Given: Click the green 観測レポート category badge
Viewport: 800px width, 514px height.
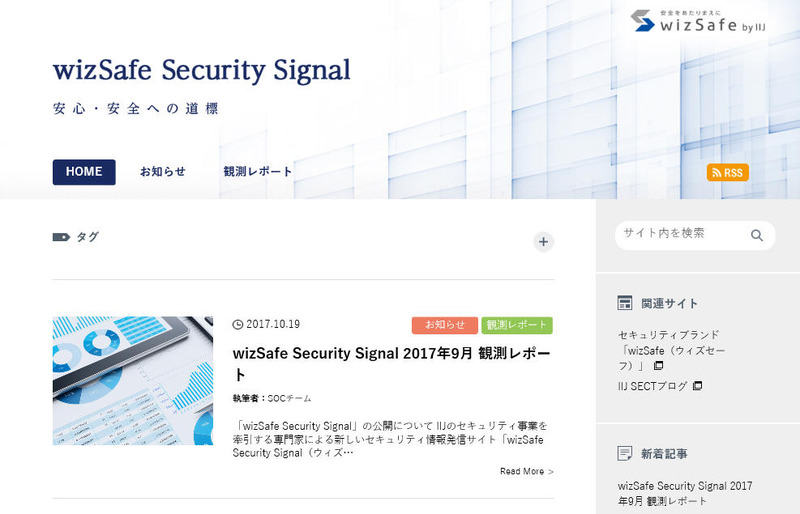Looking at the screenshot, I should pyautogui.click(x=517, y=325).
